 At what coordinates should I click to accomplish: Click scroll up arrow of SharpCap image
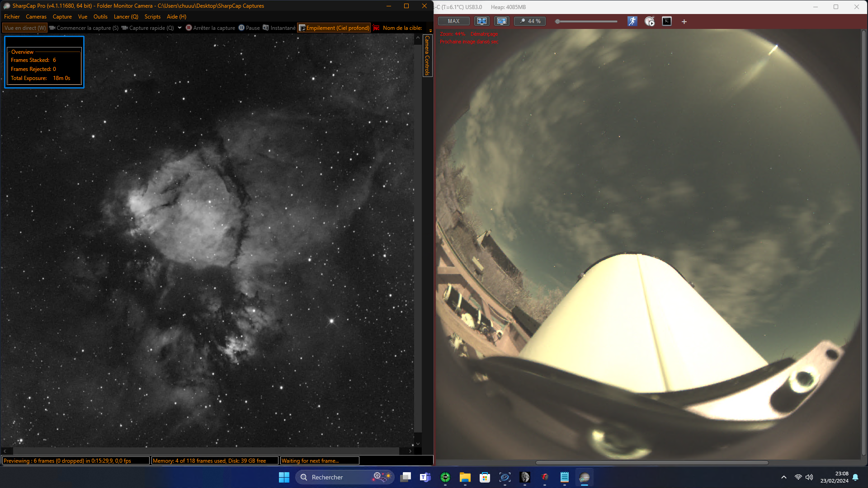[418, 38]
